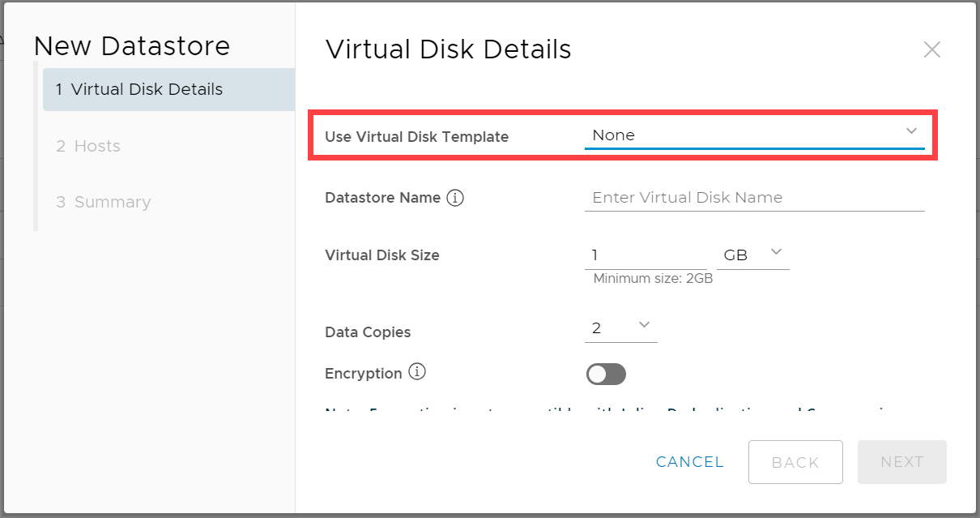Click the info icon beside Datastore Name
980x518 pixels.
[455, 198]
